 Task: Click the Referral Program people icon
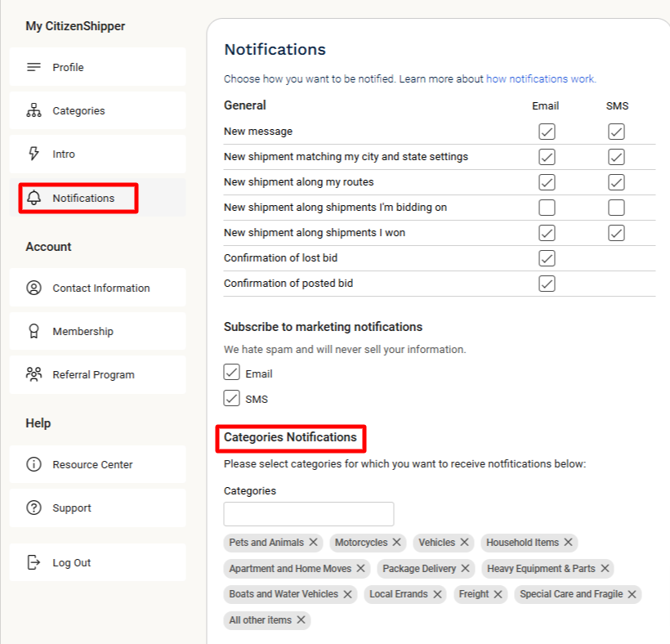33,374
